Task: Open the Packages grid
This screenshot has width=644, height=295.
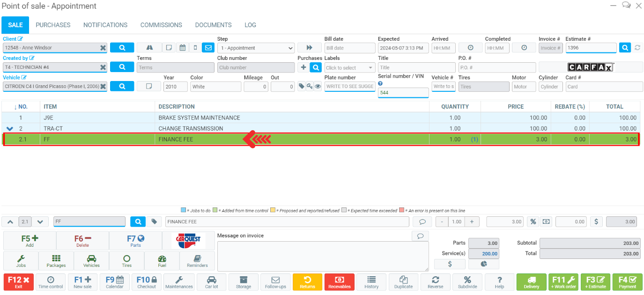Action: coord(56,261)
